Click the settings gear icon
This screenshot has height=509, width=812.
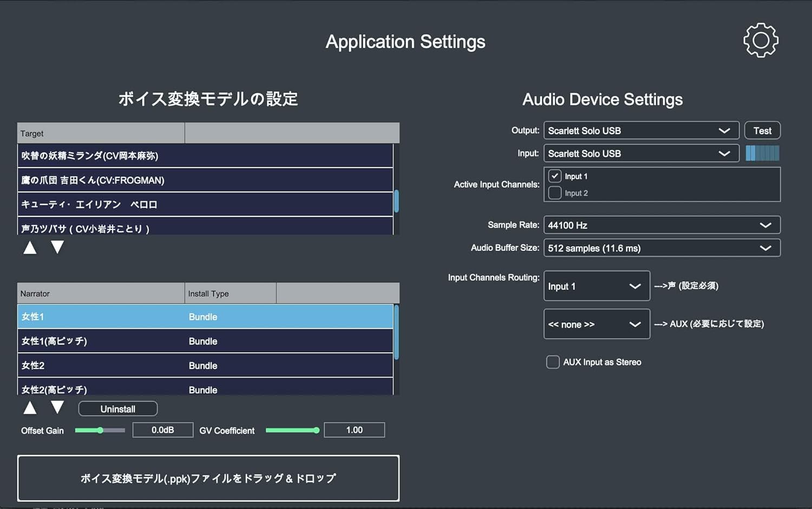tap(761, 41)
